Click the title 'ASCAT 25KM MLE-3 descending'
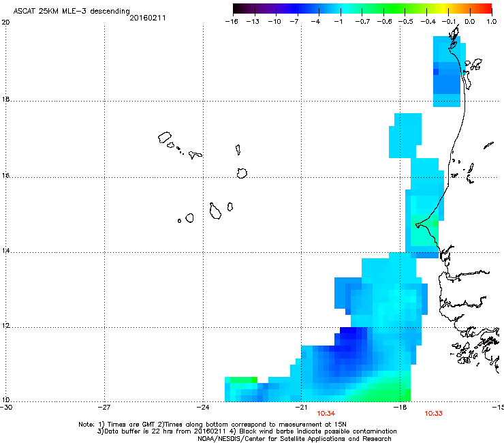 [72, 11]
